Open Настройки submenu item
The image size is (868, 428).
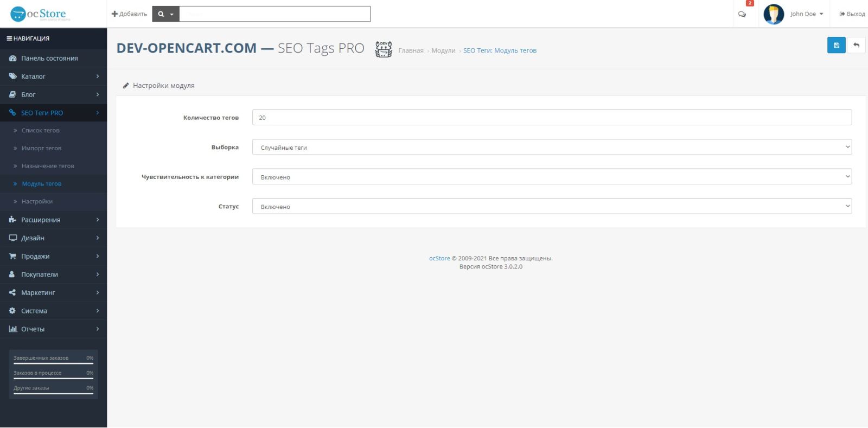(53, 201)
